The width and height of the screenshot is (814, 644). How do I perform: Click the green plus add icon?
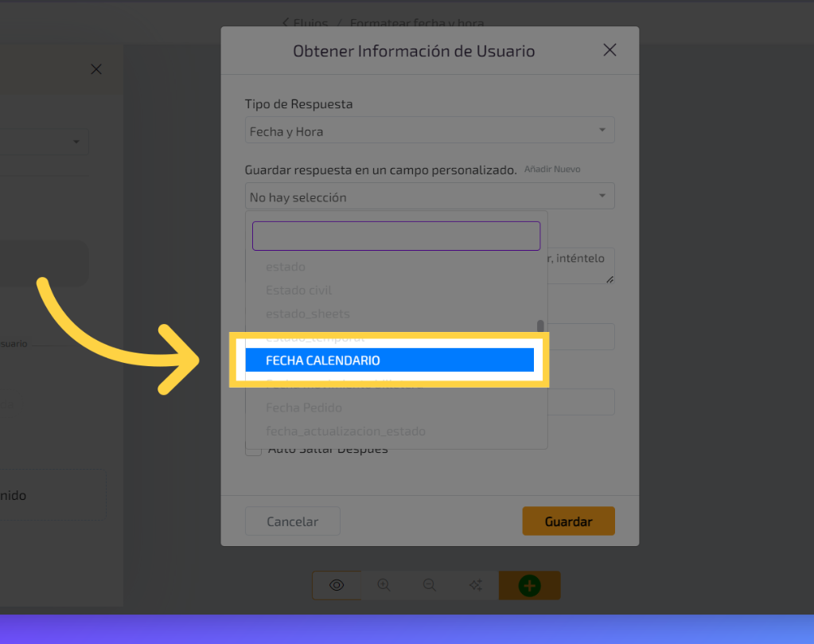(529, 586)
